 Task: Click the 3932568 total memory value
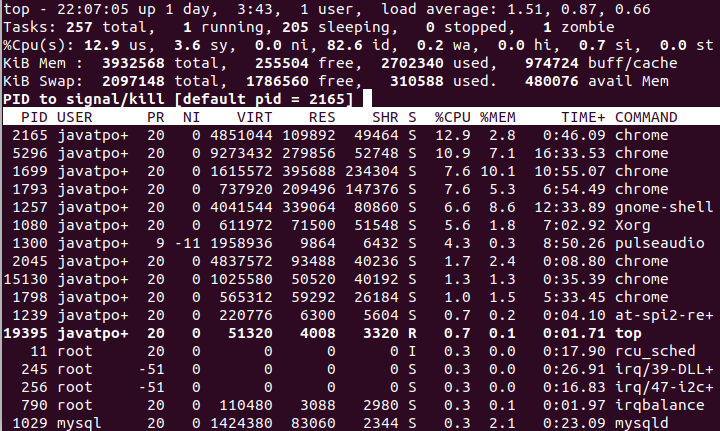133,63
